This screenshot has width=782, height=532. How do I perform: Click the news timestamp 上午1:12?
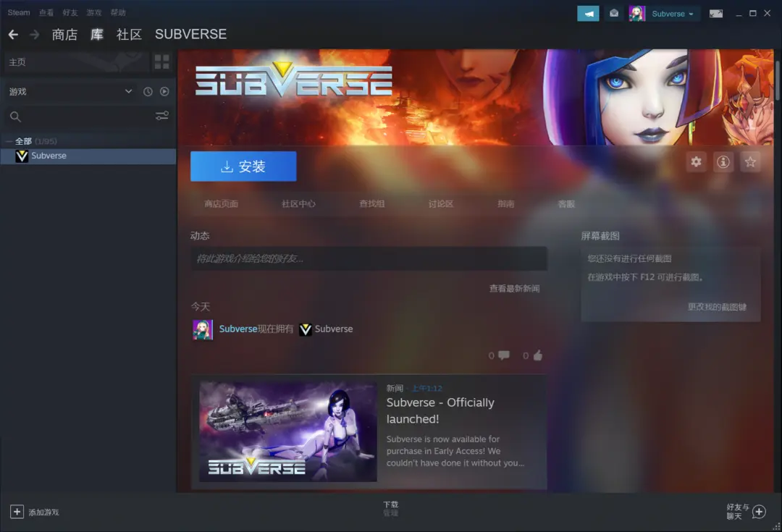point(427,388)
